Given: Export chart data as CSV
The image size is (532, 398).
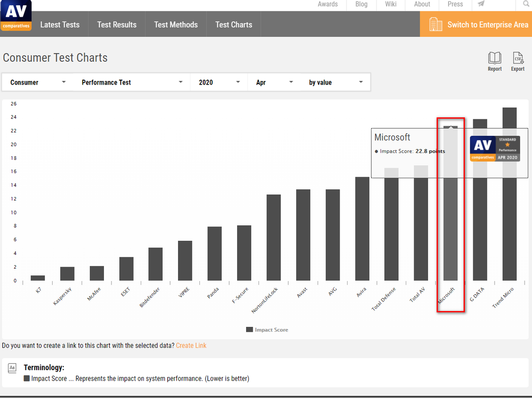Looking at the screenshot, I should [518, 62].
